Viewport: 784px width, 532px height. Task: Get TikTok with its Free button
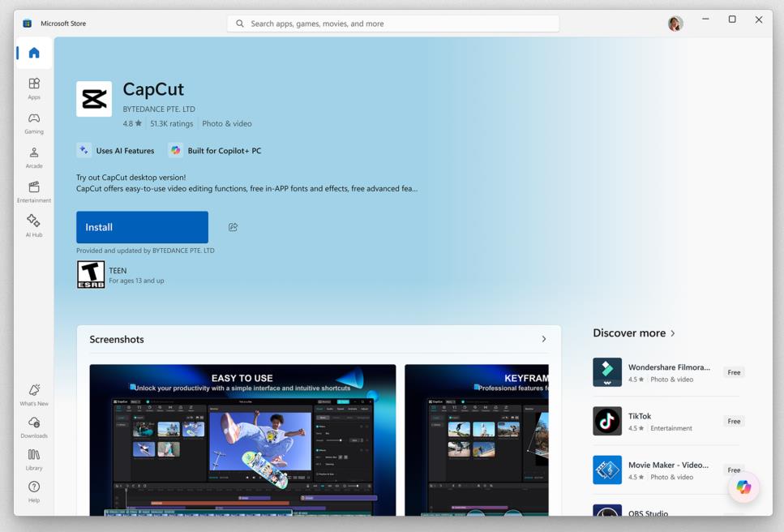click(734, 422)
